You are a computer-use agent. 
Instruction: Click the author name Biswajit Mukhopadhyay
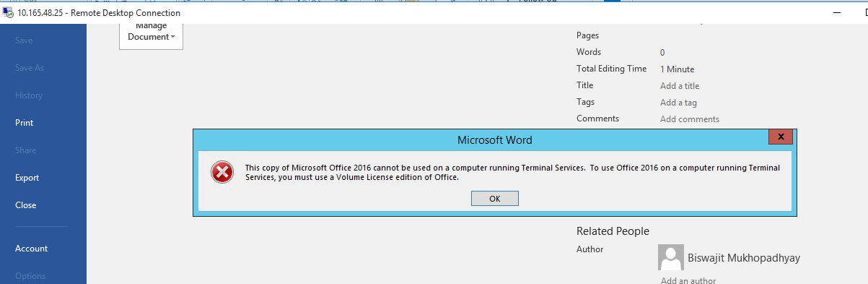click(x=744, y=258)
